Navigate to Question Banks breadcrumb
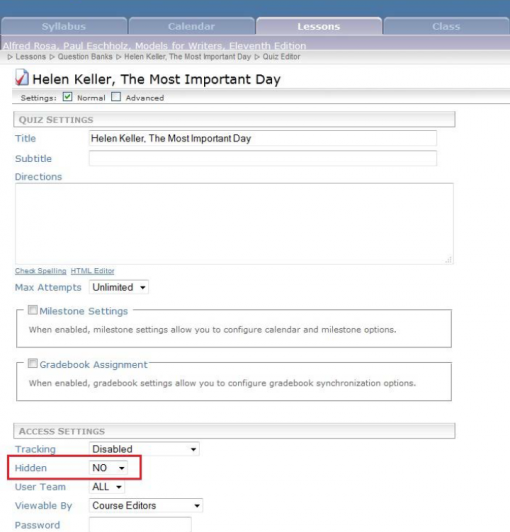This screenshot has width=510, height=532. 85,57
